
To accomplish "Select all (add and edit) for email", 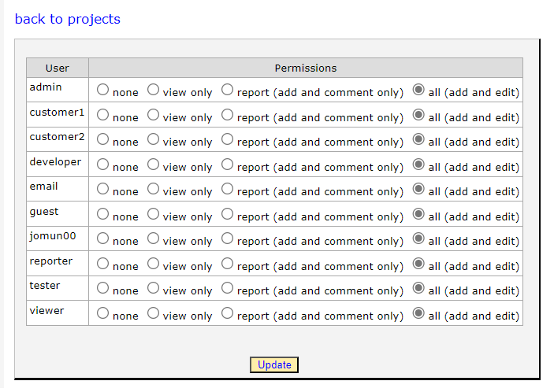I will click(418, 189).
